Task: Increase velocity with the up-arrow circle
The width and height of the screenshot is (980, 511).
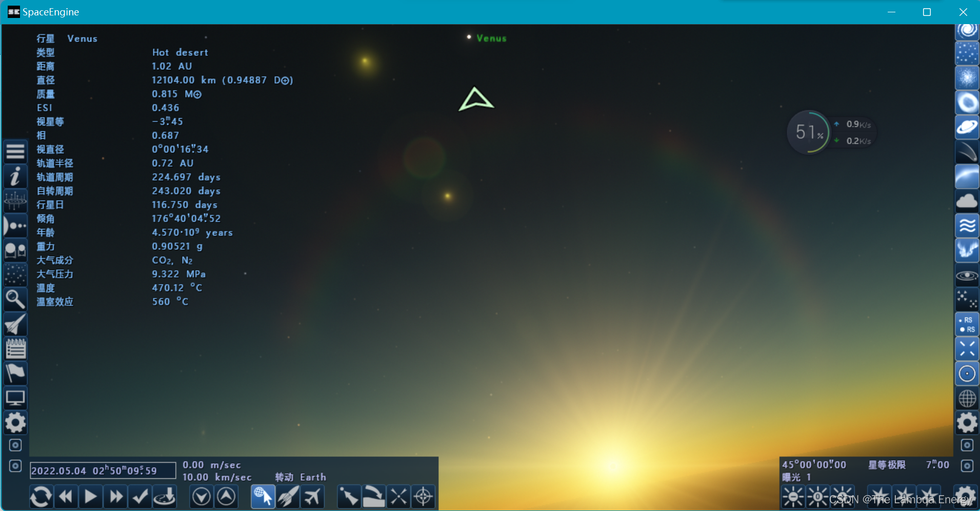Action: coord(226,497)
